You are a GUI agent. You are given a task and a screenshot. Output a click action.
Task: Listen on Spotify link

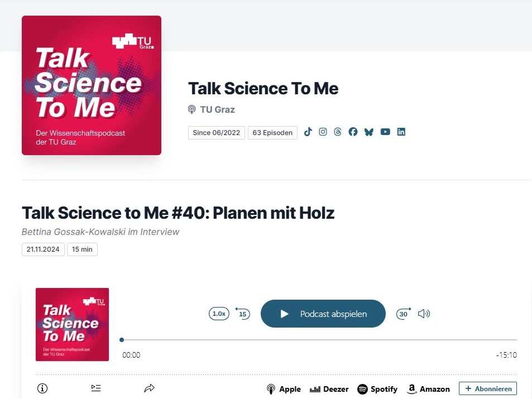coord(377,389)
